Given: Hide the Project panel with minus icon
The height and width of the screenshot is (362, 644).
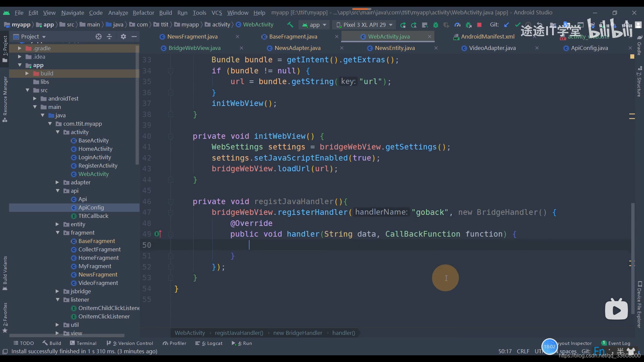Looking at the screenshot, I should pos(134,37).
